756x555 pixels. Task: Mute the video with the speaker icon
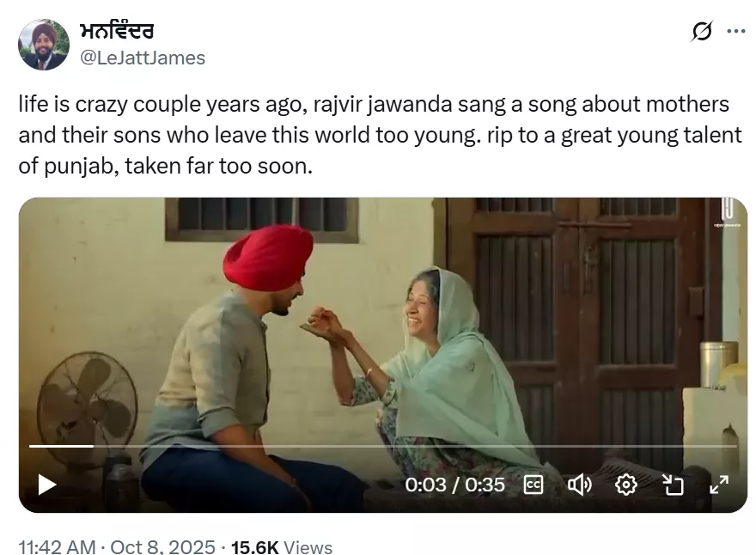[579, 485]
